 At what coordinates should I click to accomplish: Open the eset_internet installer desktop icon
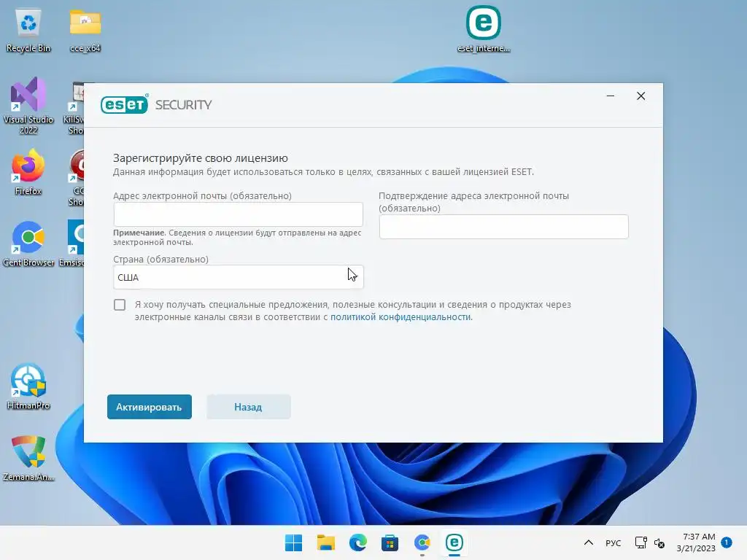point(483,28)
